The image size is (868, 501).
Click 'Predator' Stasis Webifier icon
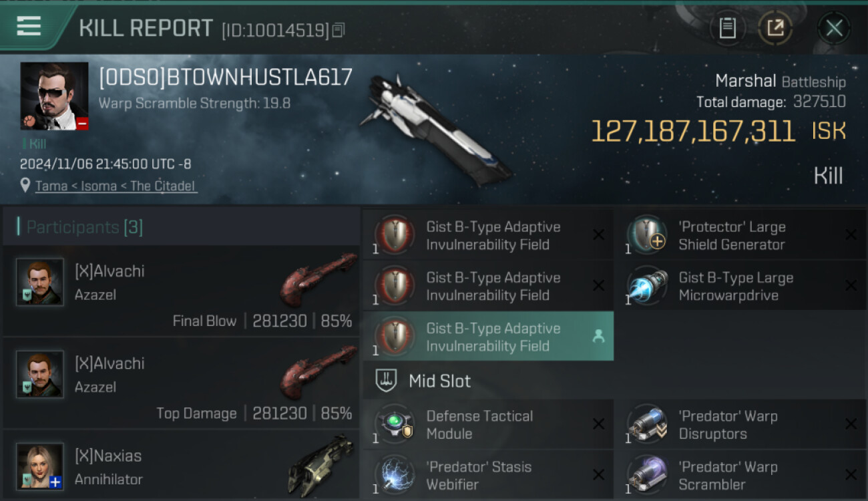[x=395, y=475]
